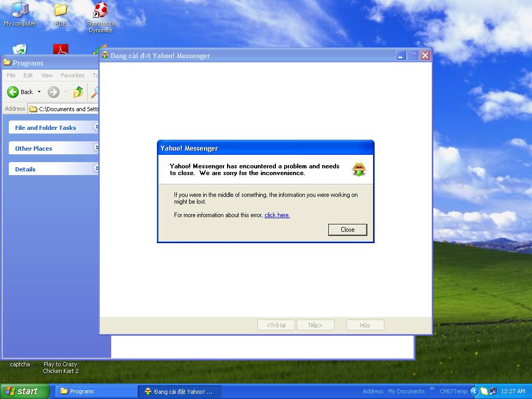Minimize the Yahoo! Messenger installer window
This screenshot has width=532, height=399.
[401, 55]
